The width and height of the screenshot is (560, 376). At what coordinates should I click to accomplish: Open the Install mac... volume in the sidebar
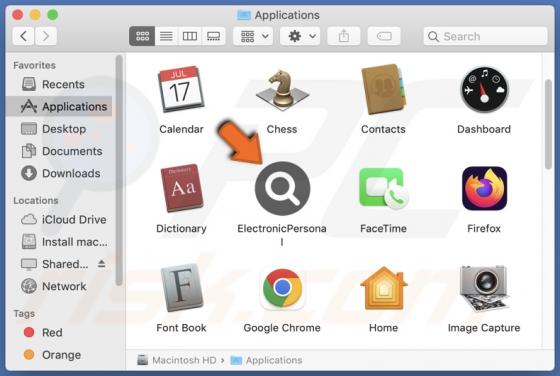tap(59, 242)
